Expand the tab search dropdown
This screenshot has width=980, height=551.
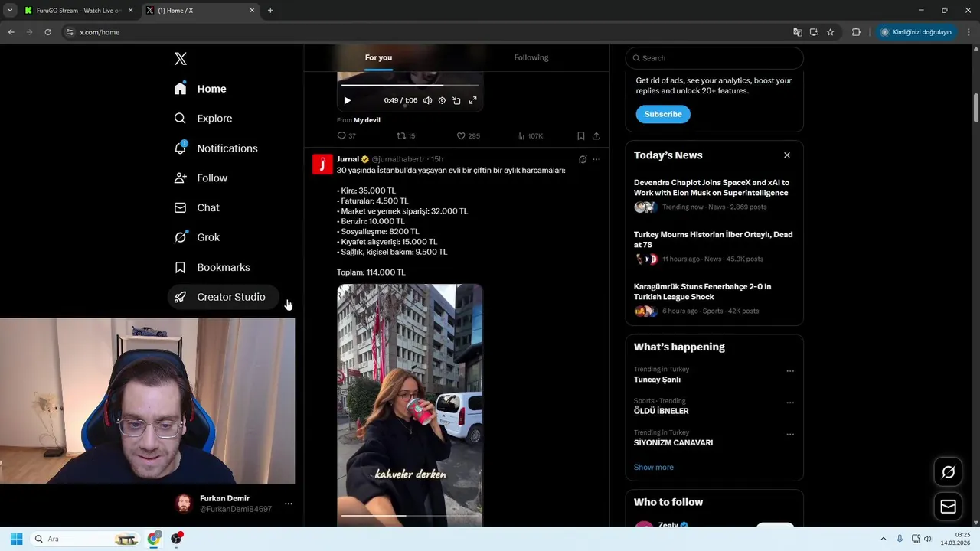10,11
